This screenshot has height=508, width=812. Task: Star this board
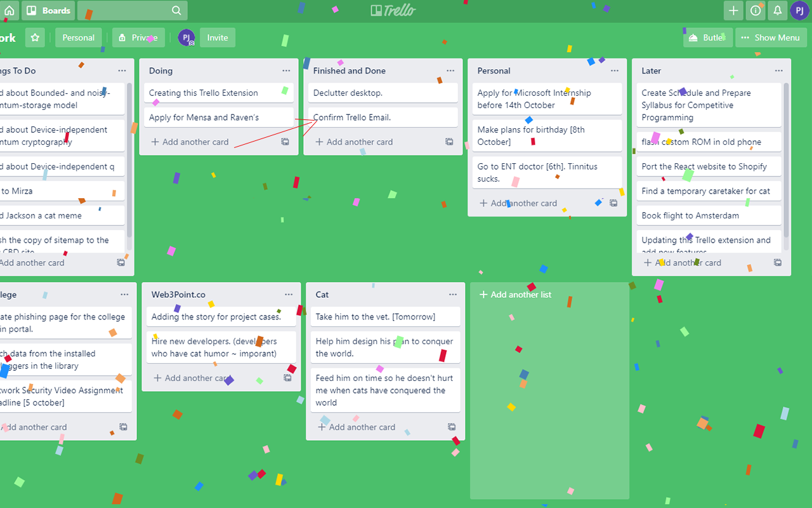coord(35,37)
